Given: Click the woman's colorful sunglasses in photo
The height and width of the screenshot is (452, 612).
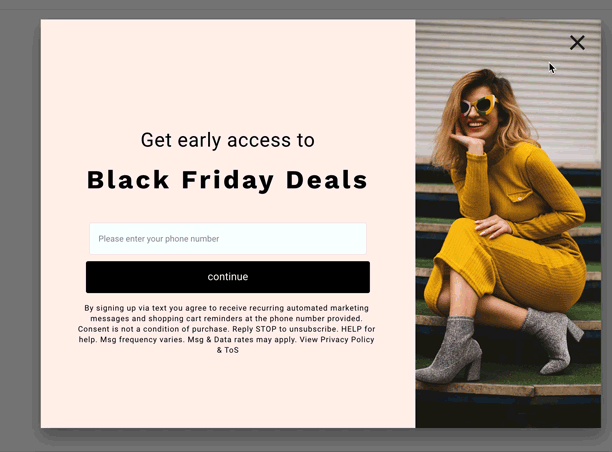Looking at the screenshot, I should (478, 105).
